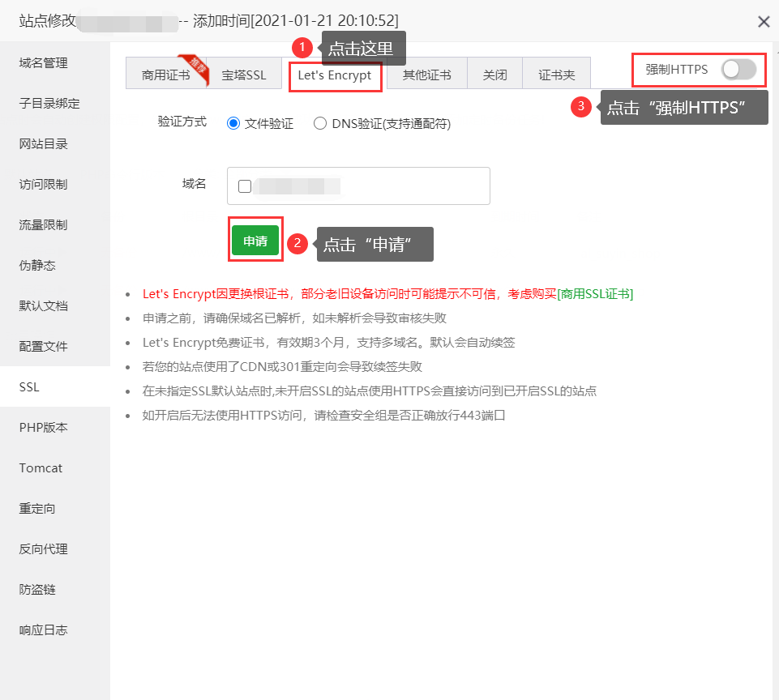The image size is (779, 700).
Task: Open the 反向代理 settings page
Action: pyautogui.click(x=41, y=548)
